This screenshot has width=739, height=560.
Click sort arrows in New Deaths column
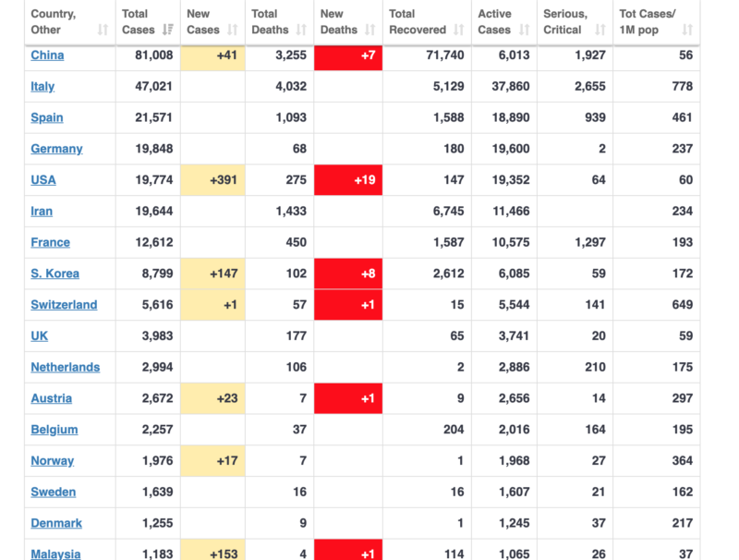click(x=369, y=30)
